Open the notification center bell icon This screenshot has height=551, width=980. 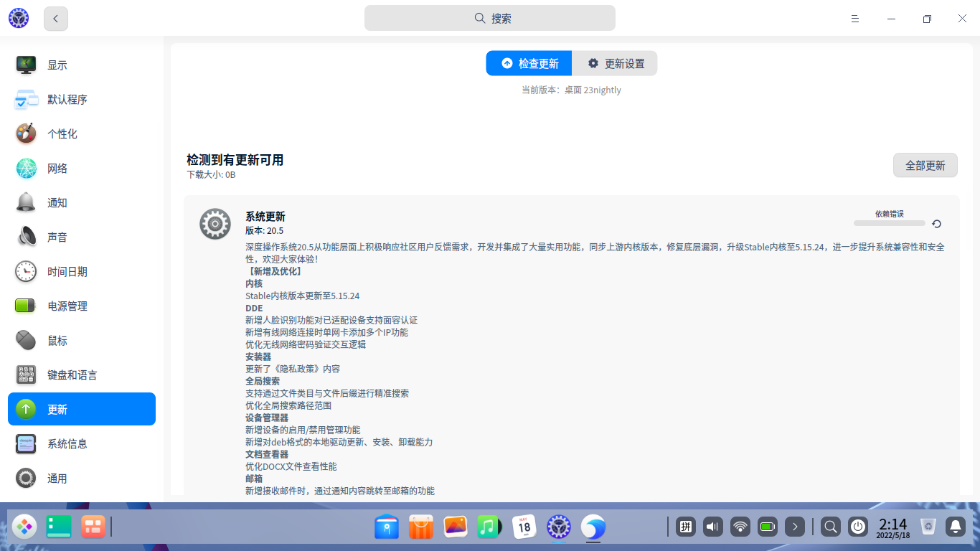956,527
